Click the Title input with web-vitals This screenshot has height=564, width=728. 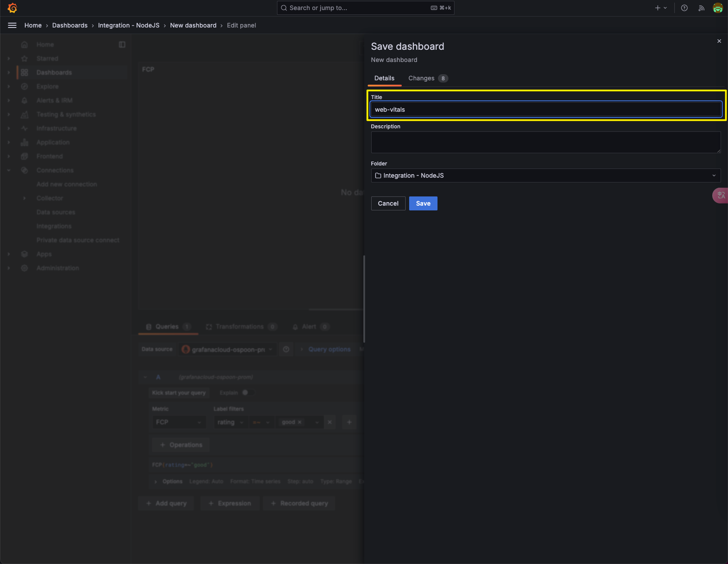[x=546, y=110]
